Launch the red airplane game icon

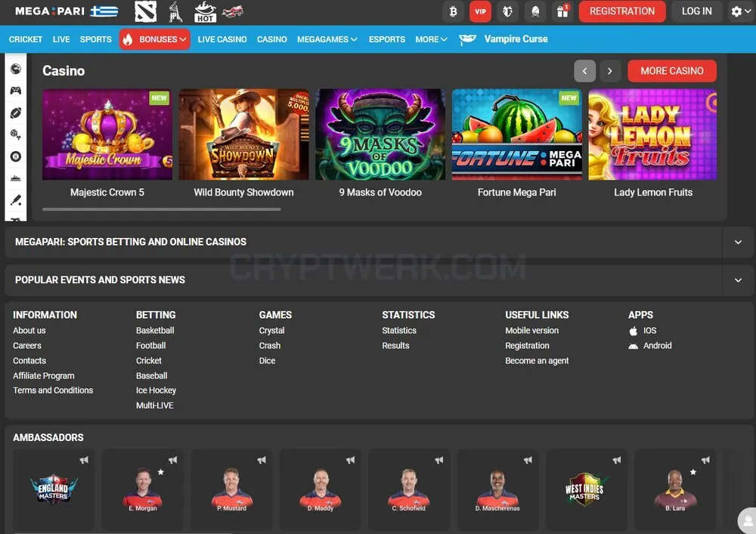[233, 11]
